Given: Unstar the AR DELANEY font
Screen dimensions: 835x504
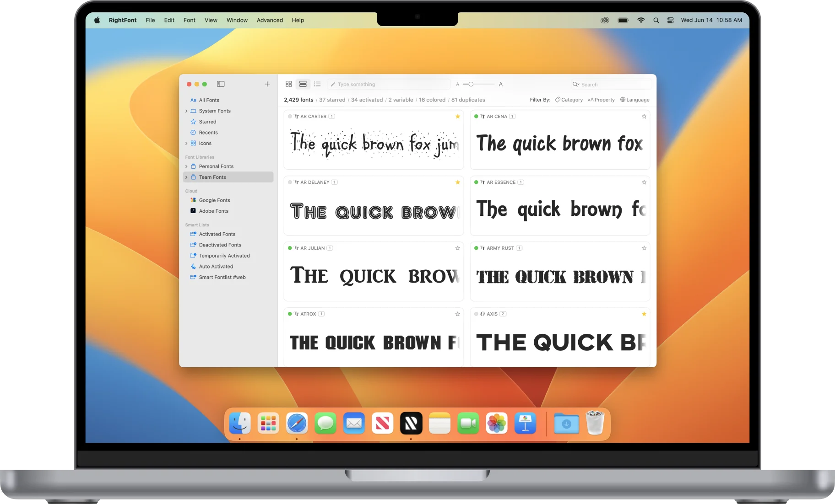Looking at the screenshot, I should [x=458, y=182].
